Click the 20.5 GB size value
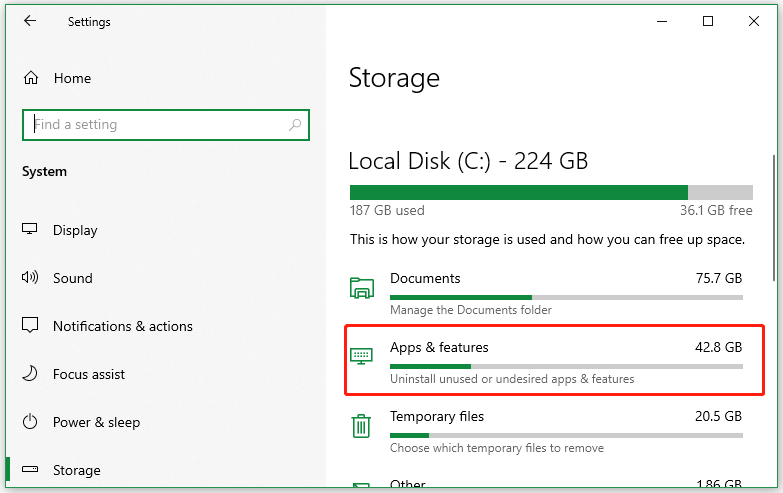This screenshot has height=493, width=783. pyautogui.click(x=719, y=416)
